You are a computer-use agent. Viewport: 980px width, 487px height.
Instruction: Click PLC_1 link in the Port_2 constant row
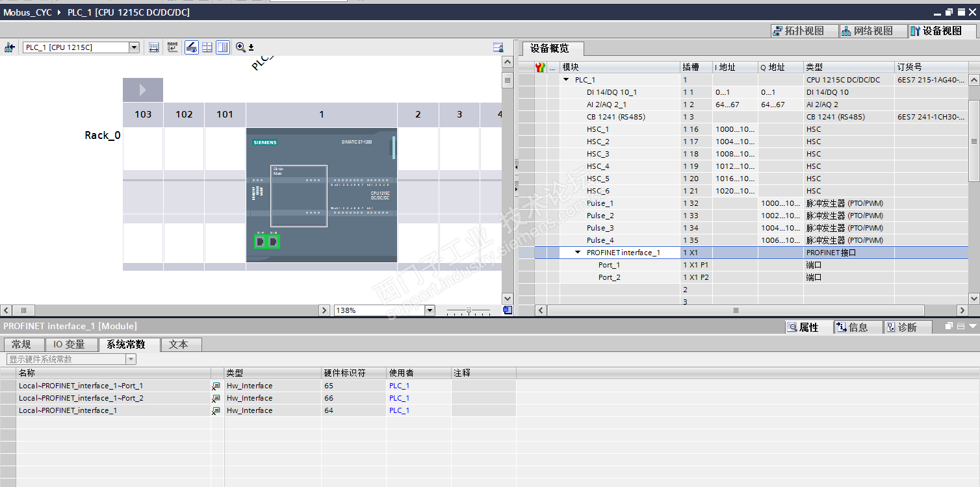399,398
